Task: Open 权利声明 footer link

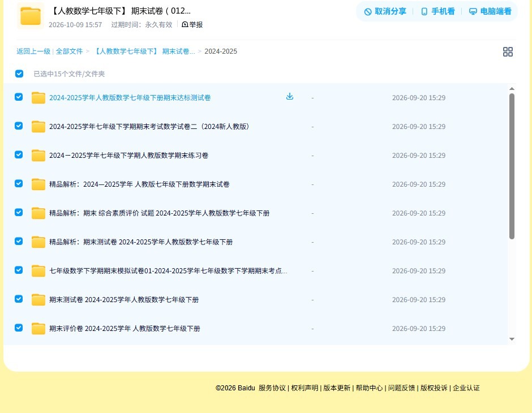Action: (x=304, y=388)
